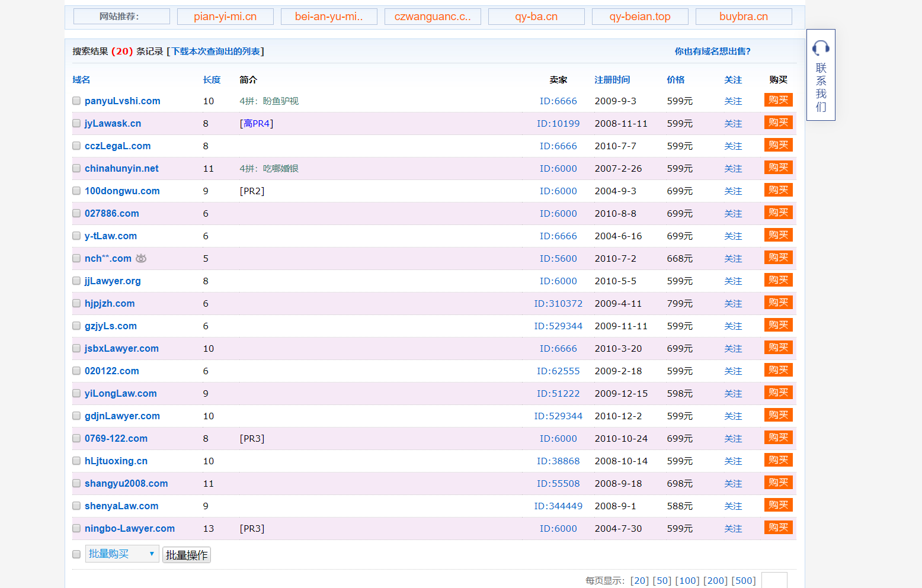Image resolution: width=922 pixels, height=588 pixels.
Task: Select the checkbox next to 027886.com
Action: [x=76, y=213]
